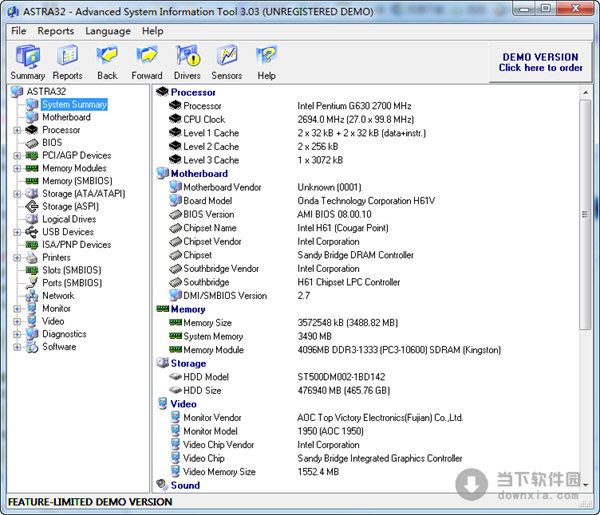
Task: Expand the Software tree node
Action: click(x=17, y=347)
